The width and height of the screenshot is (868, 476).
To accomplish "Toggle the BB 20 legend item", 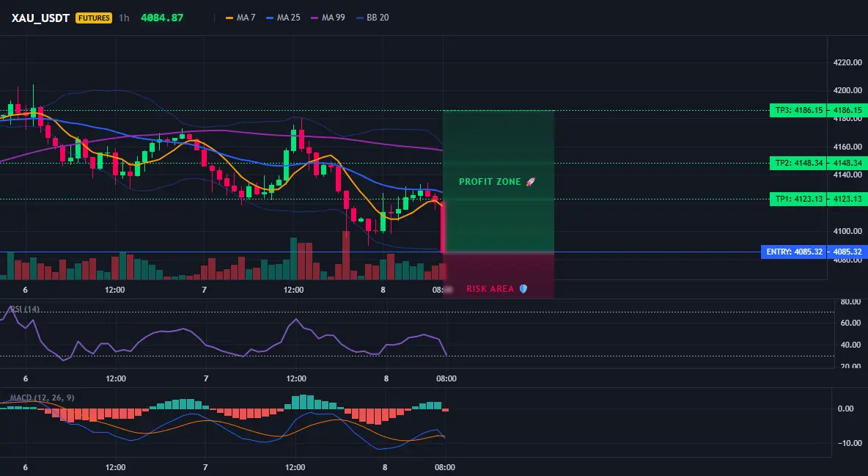I will pyautogui.click(x=372, y=18).
